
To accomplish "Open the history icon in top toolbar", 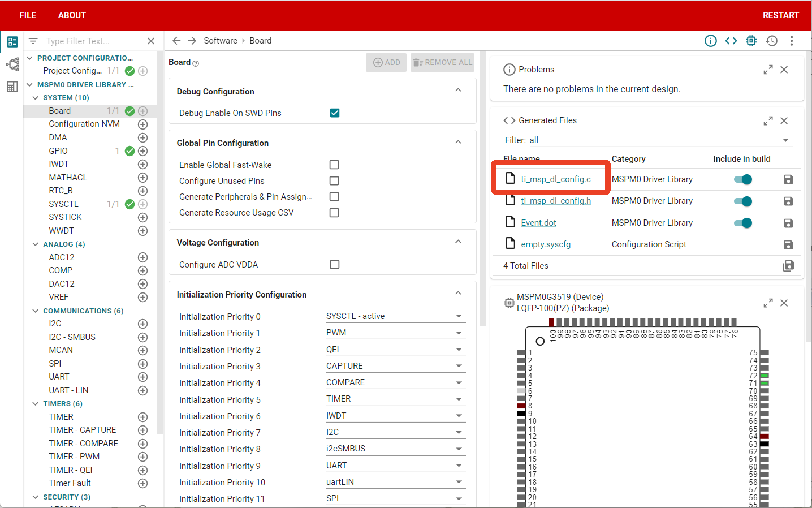I will coord(771,41).
